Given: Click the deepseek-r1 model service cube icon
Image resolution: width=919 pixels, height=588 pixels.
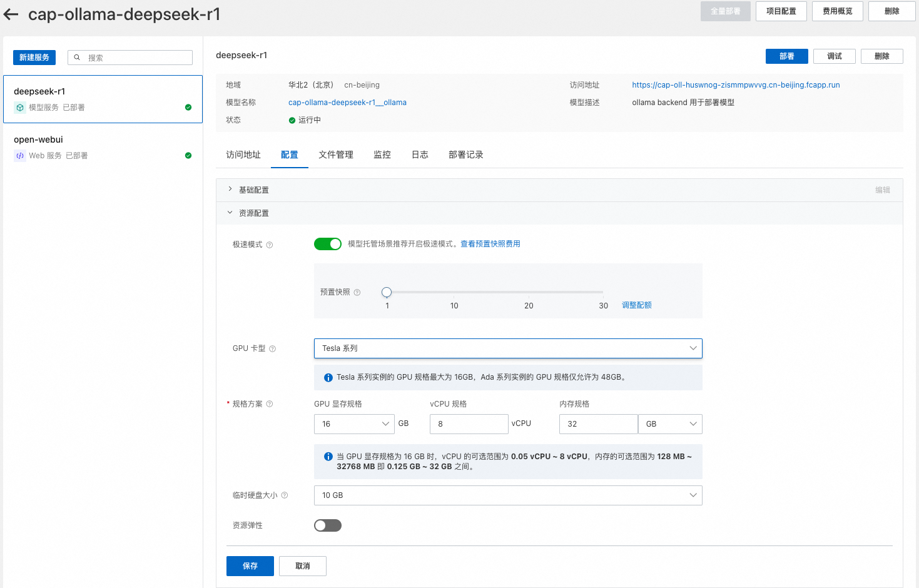Looking at the screenshot, I should (x=20, y=108).
